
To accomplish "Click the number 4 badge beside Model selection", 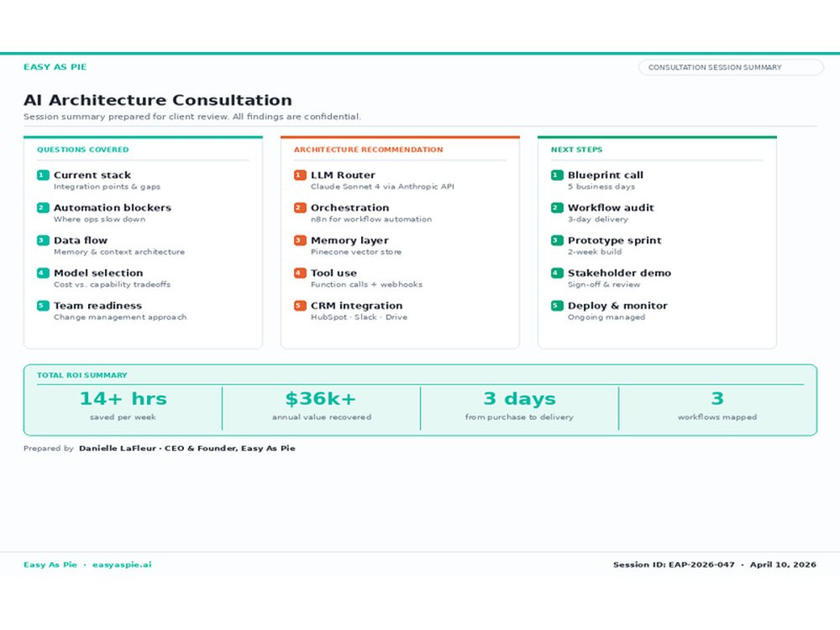I will pos(43,273).
